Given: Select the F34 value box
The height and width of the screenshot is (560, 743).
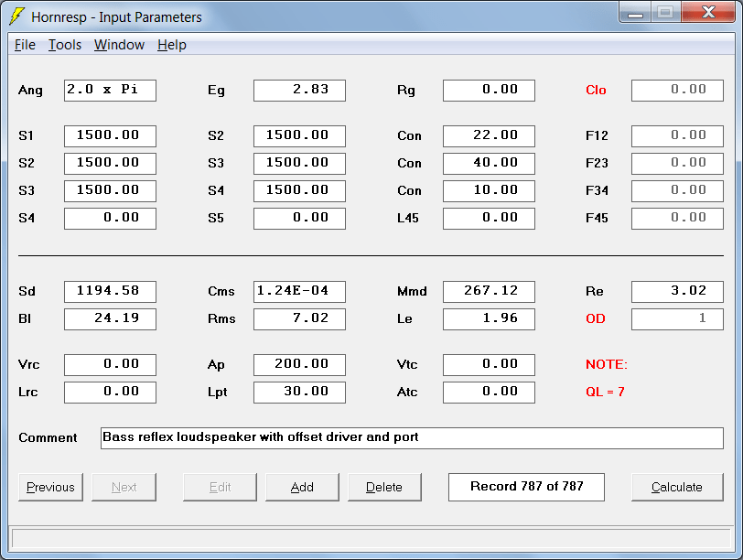Looking at the screenshot, I should click(678, 191).
